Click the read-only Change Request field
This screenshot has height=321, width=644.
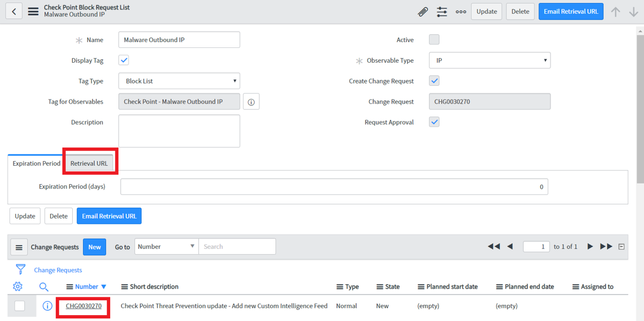click(489, 101)
